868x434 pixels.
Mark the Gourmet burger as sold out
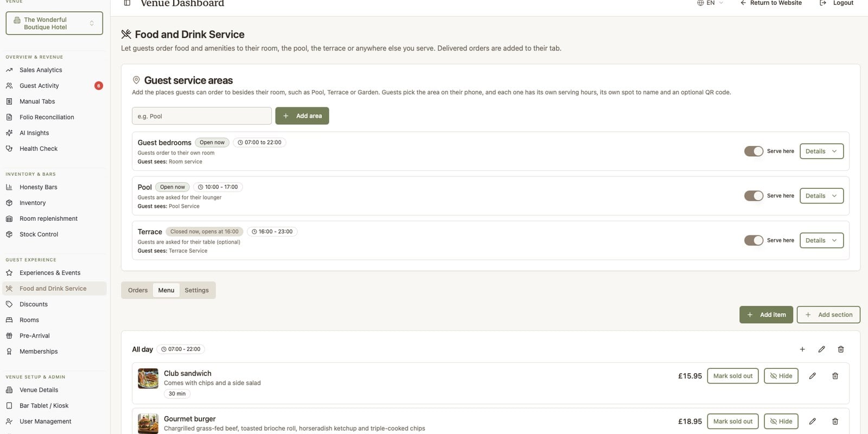(733, 422)
